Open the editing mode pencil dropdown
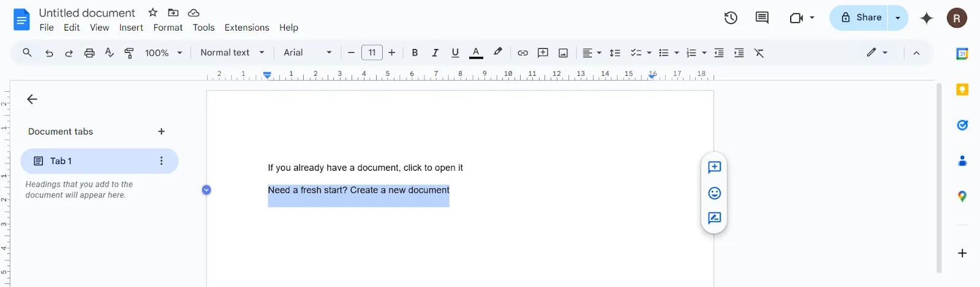This screenshot has width=980, height=287. [877, 53]
